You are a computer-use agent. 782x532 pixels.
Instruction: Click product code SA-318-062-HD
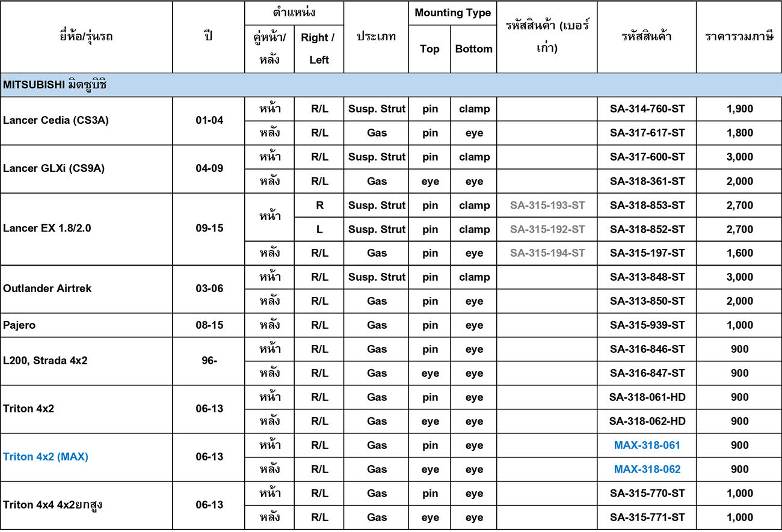pyautogui.click(x=647, y=421)
